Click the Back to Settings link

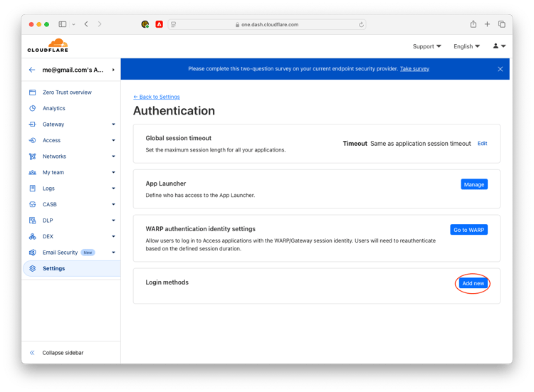pyautogui.click(x=157, y=97)
